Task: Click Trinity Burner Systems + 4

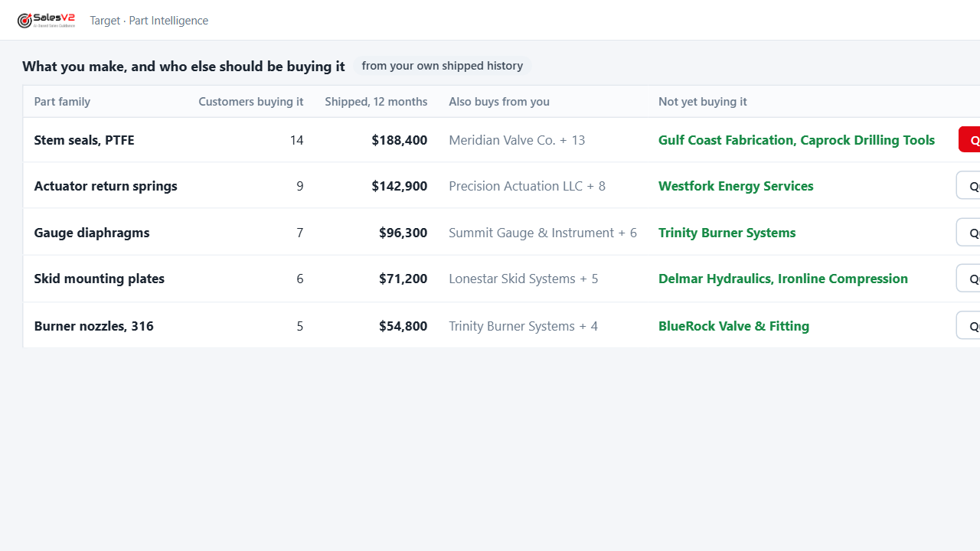Action: pyautogui.click(x=524, y=326)
